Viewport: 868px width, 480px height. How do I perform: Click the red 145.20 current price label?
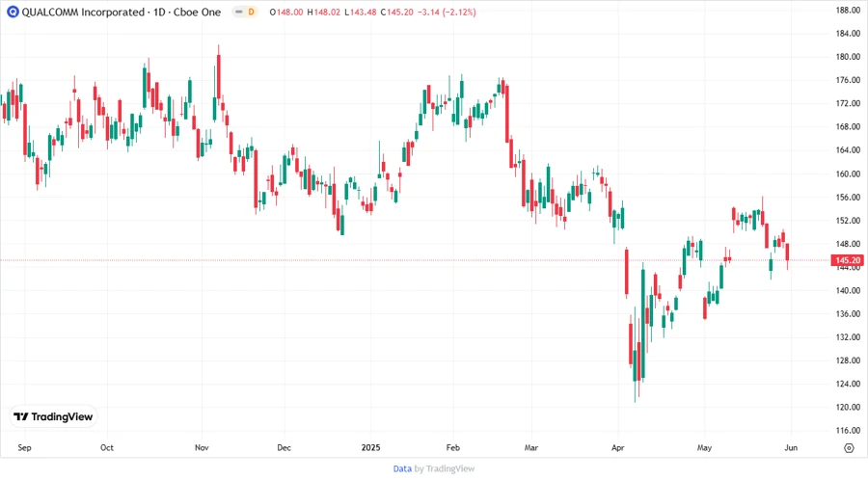tap(848, 260)
